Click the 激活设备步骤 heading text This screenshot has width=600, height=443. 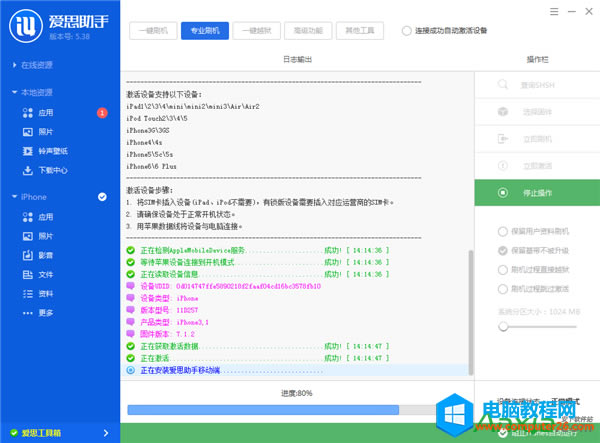pyautogui.click(x=150, y=190)
